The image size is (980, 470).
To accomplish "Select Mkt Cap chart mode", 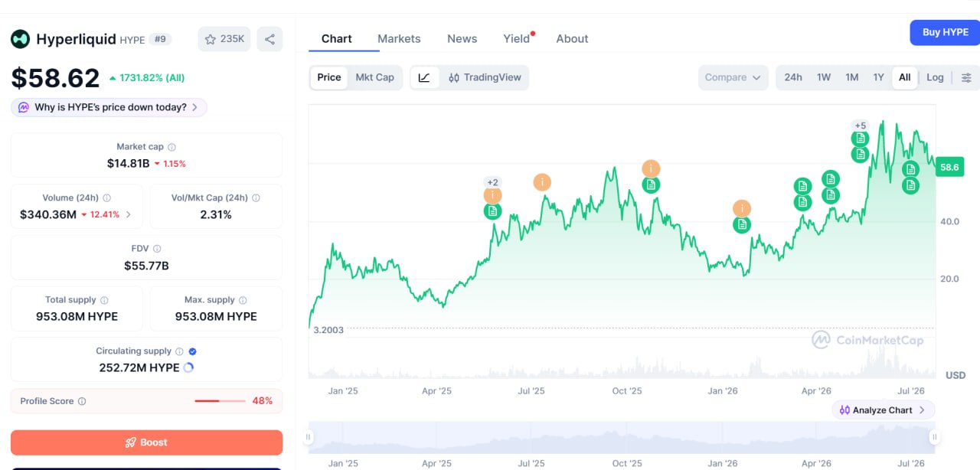I will pos(374,77).
